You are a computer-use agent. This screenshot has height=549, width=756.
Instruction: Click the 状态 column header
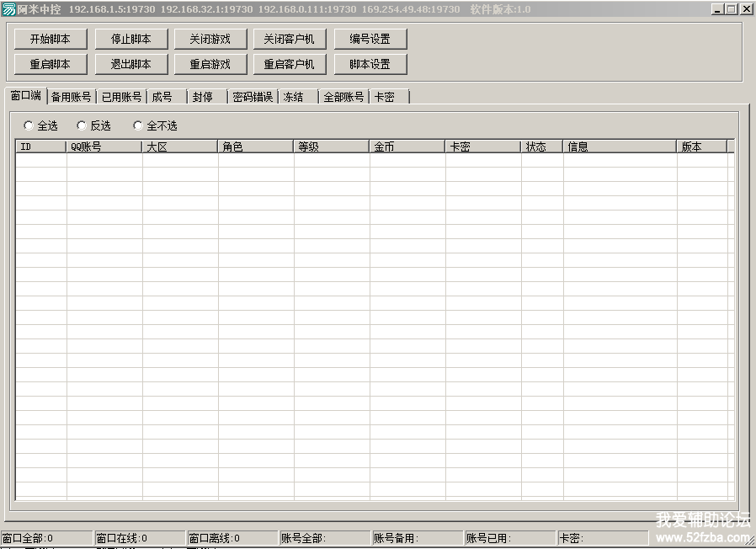pyautogui.click(x=541, y=147)
